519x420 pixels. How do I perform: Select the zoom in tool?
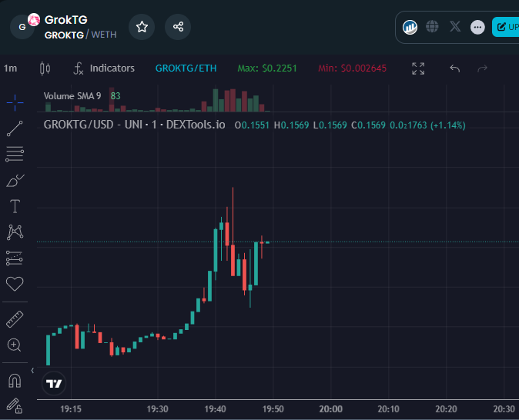[x=14, y=345]
